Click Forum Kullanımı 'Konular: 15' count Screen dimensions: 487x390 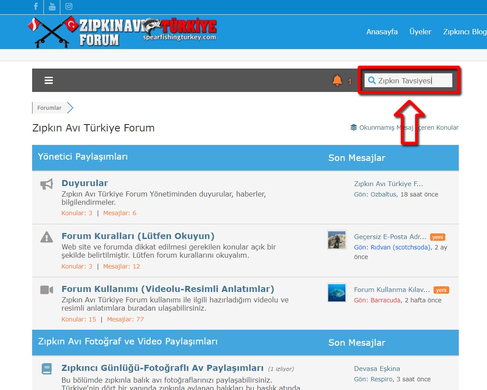79,319
